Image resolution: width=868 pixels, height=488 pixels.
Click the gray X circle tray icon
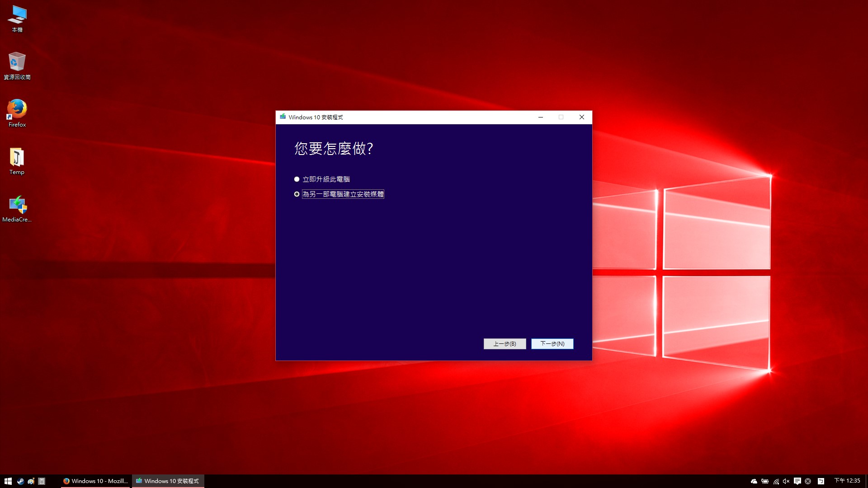pyautogui.click(x=808, y=481)
